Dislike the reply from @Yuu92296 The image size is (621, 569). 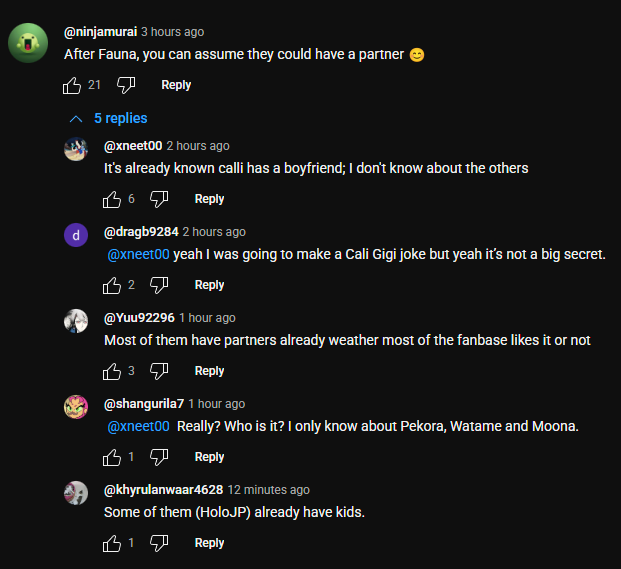pyautogui.click(x=159, y=371)
